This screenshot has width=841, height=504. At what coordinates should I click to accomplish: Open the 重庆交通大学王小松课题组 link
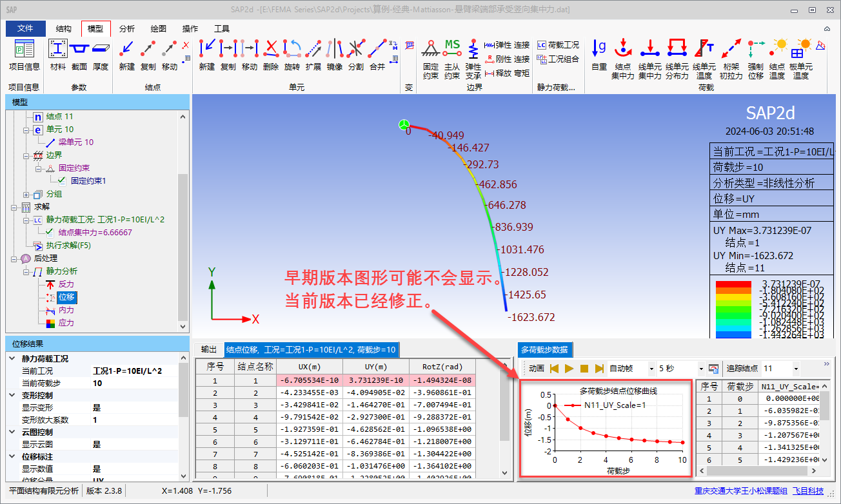(741, 491)
